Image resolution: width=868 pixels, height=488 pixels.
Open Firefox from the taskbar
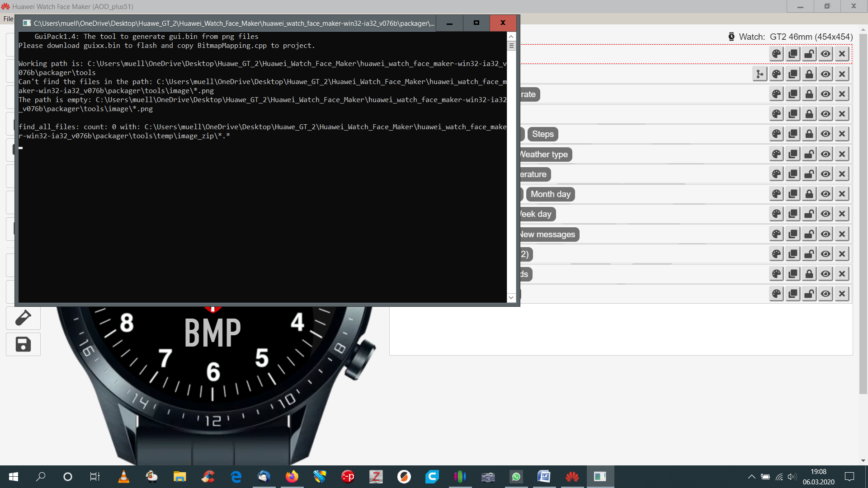(x=292, y=477)
